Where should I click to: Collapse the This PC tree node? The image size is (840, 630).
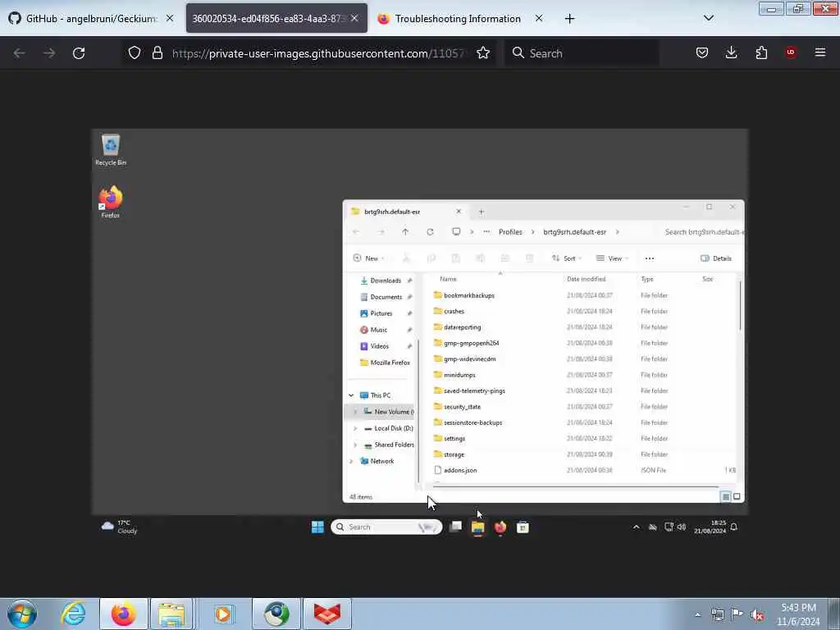351,395
